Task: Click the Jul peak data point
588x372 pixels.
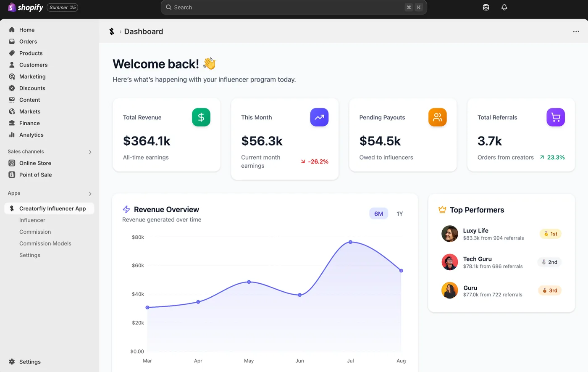Action: tap(350, 242)
